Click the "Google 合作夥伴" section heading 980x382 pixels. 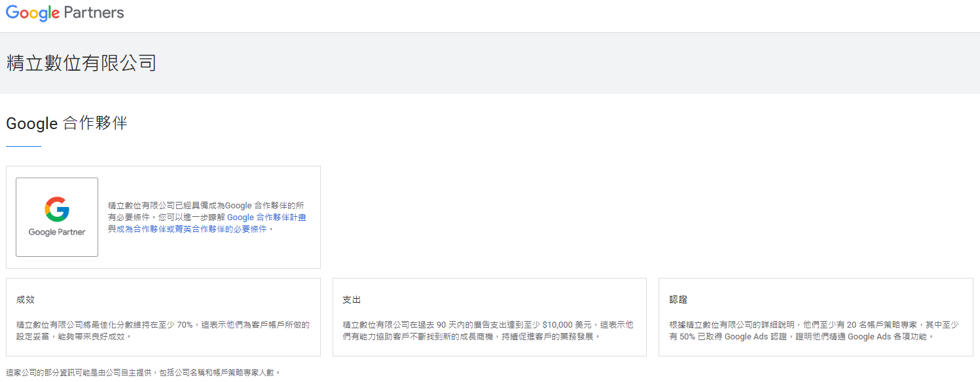click(67, 123)
